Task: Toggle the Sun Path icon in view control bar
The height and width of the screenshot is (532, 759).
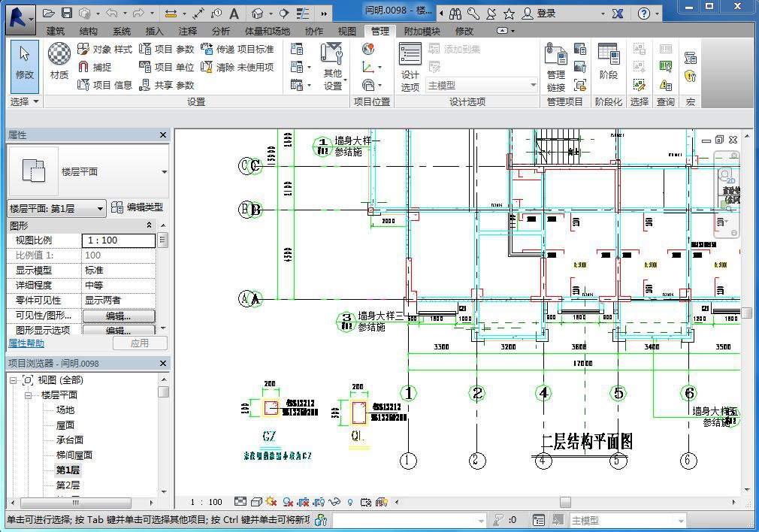Action: pos(271,502)
